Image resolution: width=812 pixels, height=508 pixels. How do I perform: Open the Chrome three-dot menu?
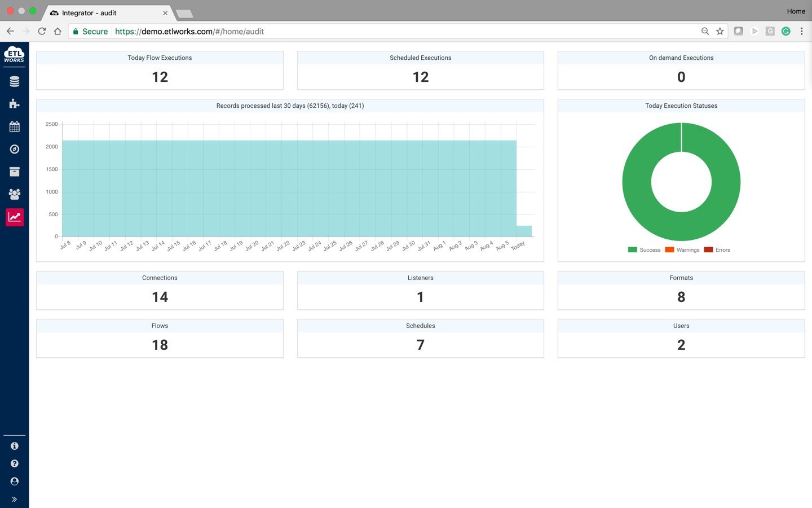pyautogui.click(x=801, y=32)
